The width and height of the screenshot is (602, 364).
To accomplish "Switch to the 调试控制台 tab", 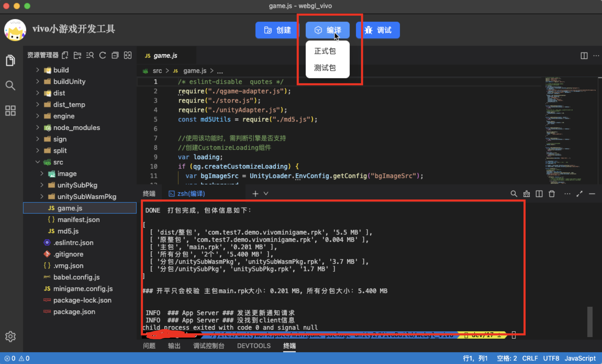I will (x=209, y=346).
